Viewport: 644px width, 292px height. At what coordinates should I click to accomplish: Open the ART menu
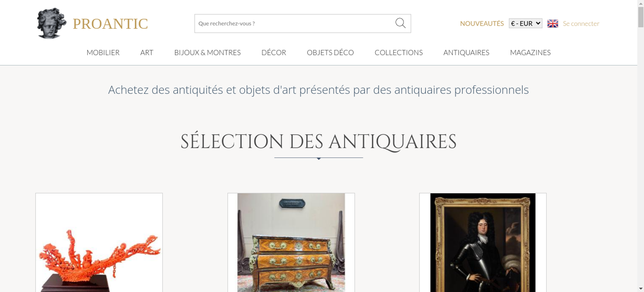tap(147, 52)
